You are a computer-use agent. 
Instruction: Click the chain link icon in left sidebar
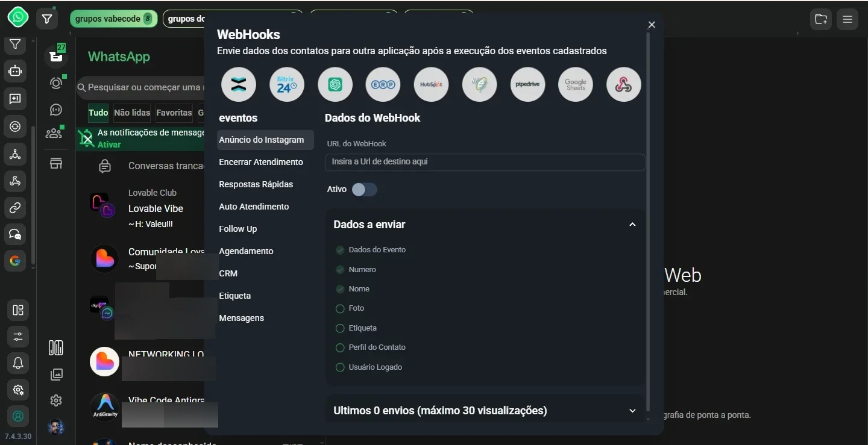15,208
